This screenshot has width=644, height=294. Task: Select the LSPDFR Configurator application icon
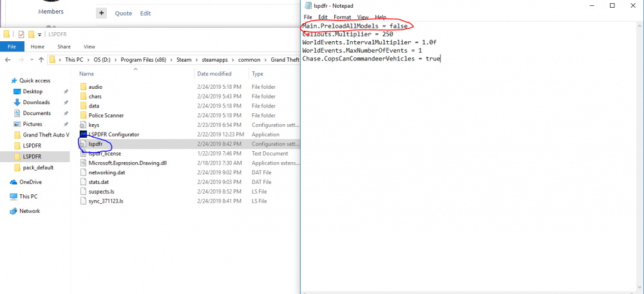click(x=83, y=134)
